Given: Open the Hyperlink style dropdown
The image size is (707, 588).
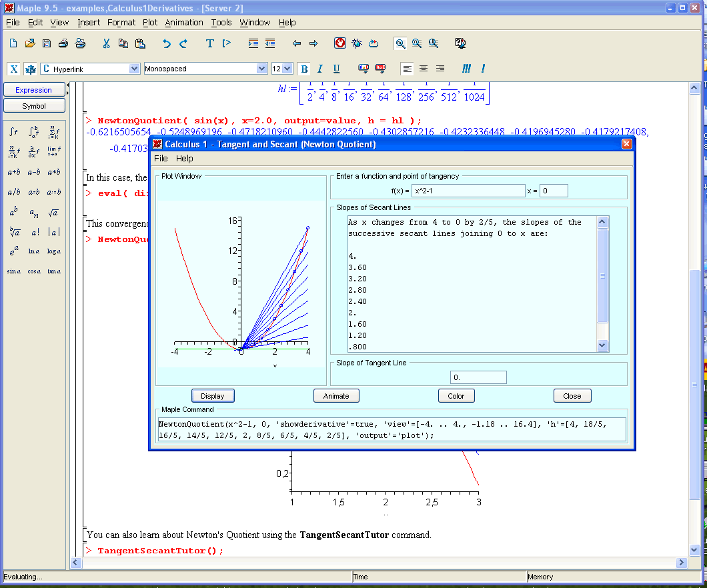Looking at the screenshot, I should [133, 69].
